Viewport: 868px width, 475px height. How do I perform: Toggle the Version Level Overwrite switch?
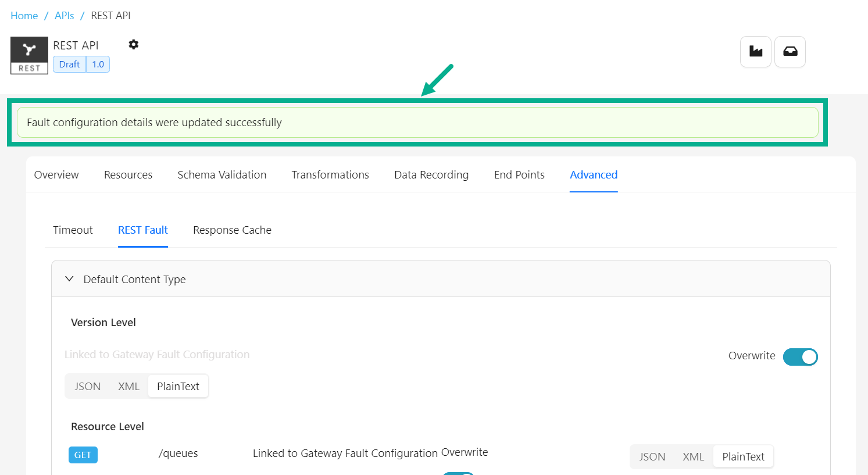(x=800, y=356)
